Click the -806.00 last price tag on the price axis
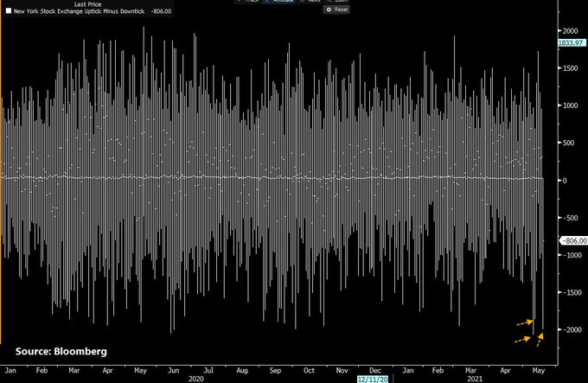588x383 pixels. click(x=574, y=240)
